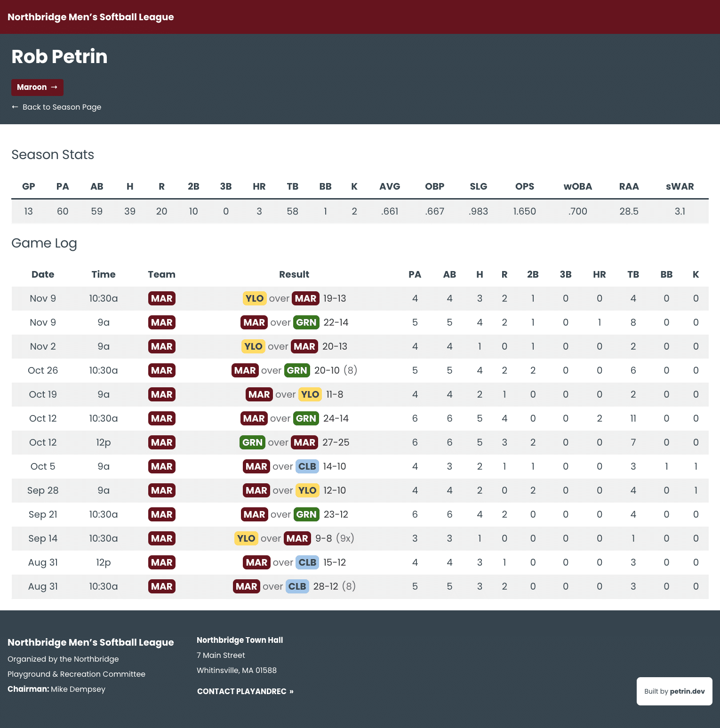Click the CLB badge in the Aug 31 10:30a result
The width and height of the screenshot is (720, 728).
pos(297,586)
